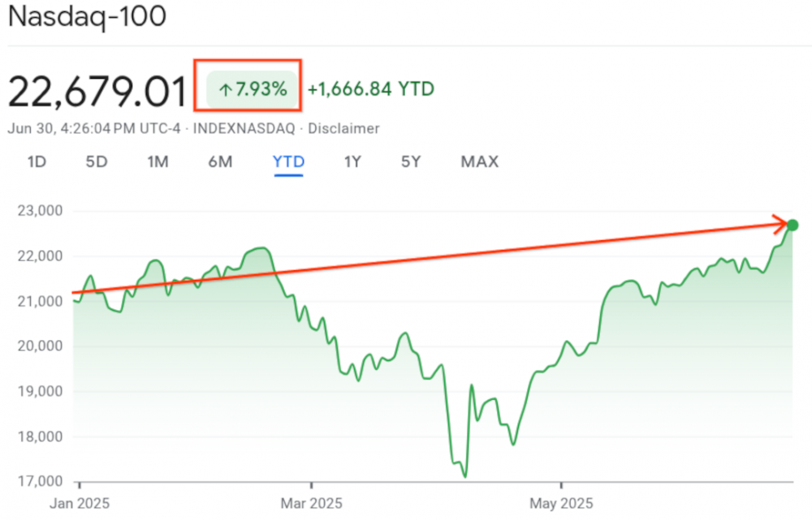This screenshot has width=812, height=520.
Task: Click the May 2025 axis label
Action: pyautogui.click(x=562, y=501)
